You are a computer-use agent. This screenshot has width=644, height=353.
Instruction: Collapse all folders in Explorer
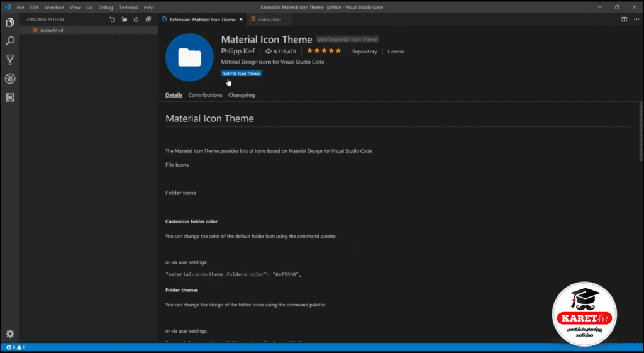coord(148,20)
